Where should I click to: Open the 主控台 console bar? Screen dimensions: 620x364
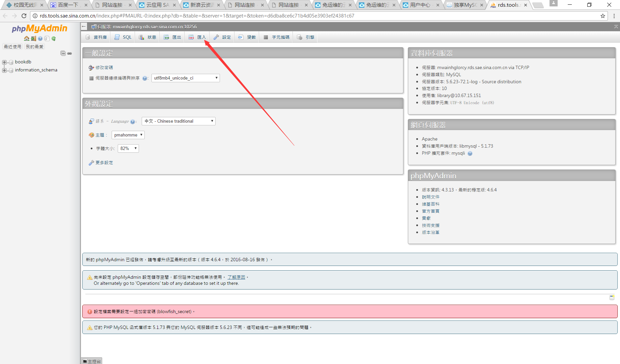[x=91, y=361]
